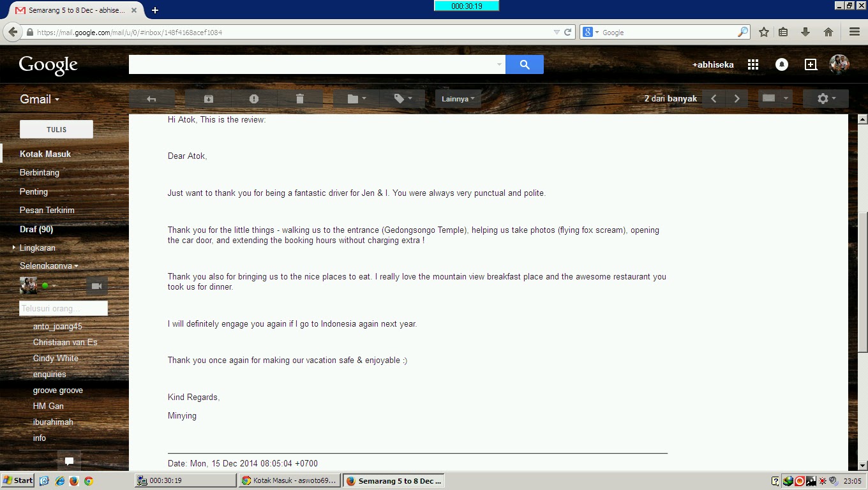Open the Move to folder dropdown
Viewport: 868px width, 490px height.
click(356, 99)
